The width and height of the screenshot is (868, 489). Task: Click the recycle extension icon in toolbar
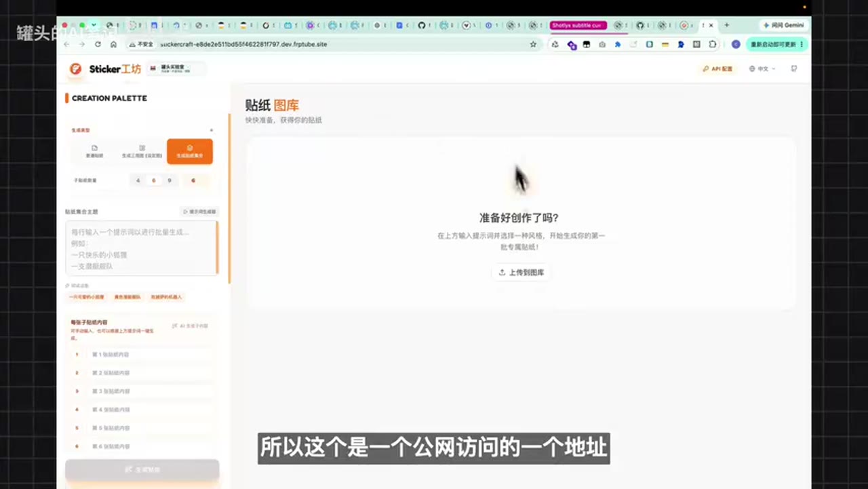coord(555,44)
